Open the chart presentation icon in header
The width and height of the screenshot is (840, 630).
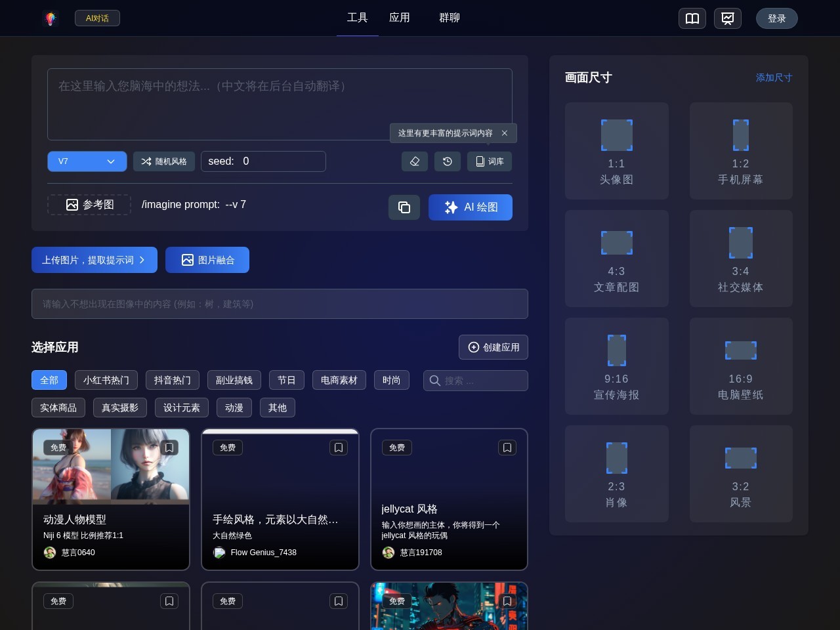pyautogui.click(x=728, y=18)
